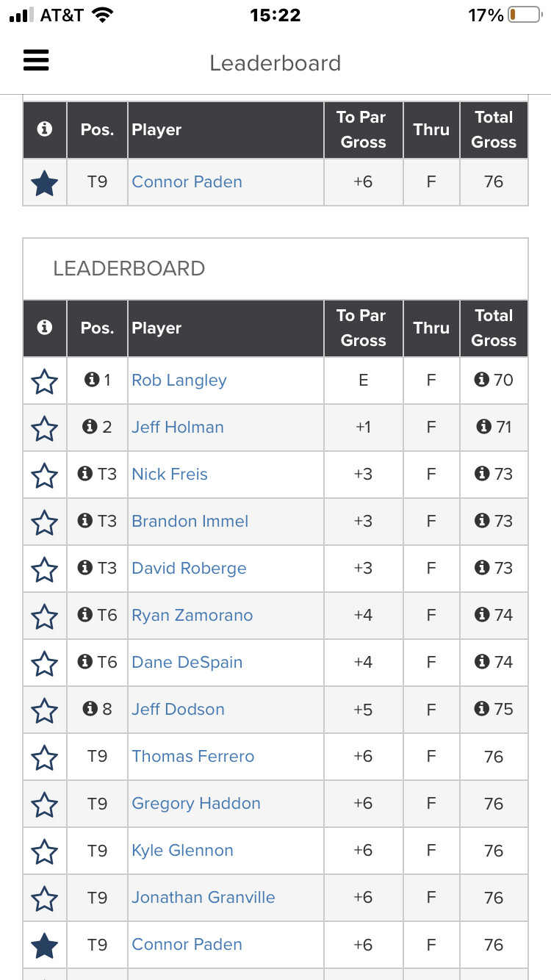
Task: Click info icon beside Ryan Zamorano's total 74
Action: pyautogui.click(x=482, y=615)
